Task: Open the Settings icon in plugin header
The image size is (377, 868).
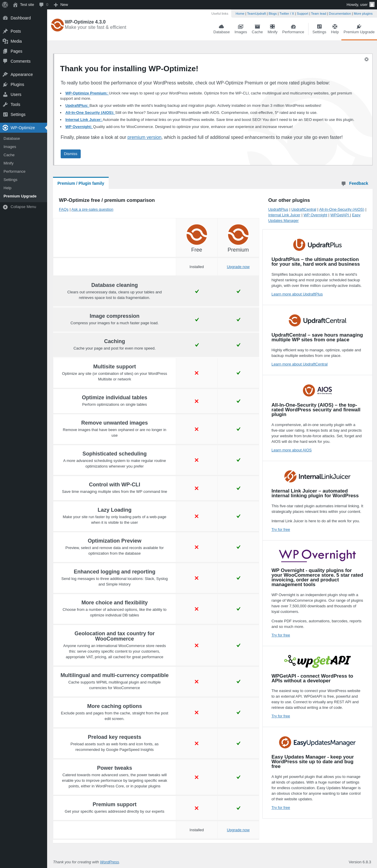Action: tap(319, 26)
